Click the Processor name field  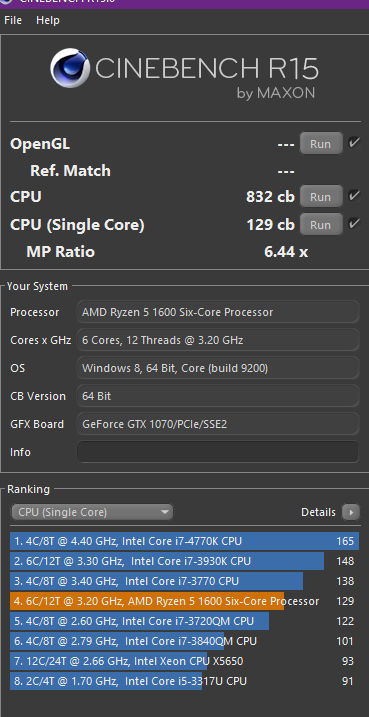pyautogui.click(x=218, y=312)
